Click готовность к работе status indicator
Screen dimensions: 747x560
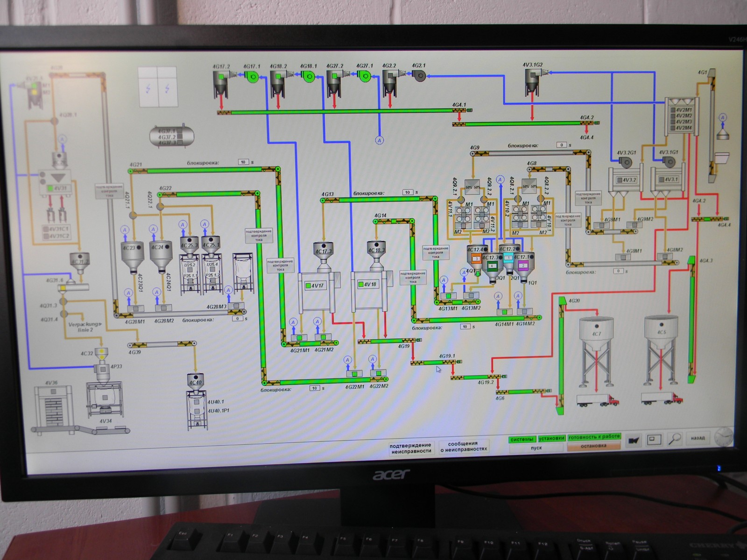[594, 437]
